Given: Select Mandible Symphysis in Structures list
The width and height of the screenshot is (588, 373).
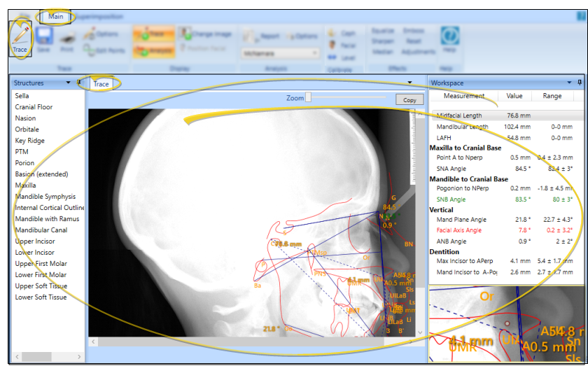Looking at the screenshot, I should click(x=45, y=197).
